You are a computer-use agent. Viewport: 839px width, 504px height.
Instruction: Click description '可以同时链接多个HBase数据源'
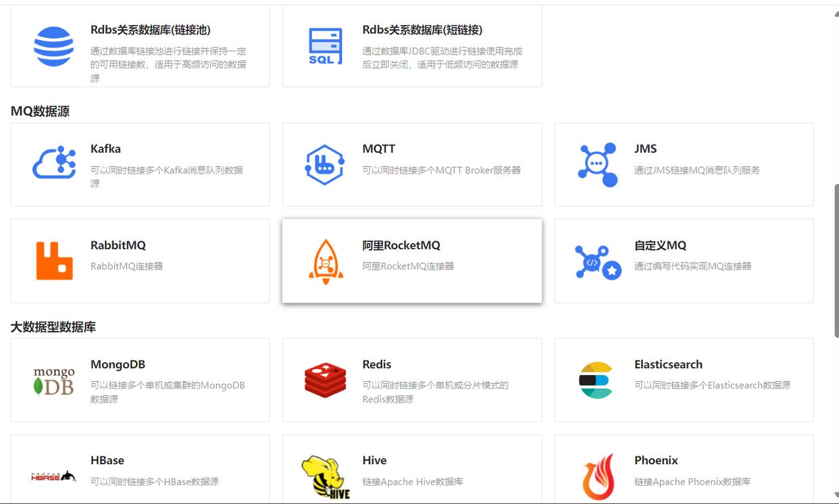tap(155, 482)
